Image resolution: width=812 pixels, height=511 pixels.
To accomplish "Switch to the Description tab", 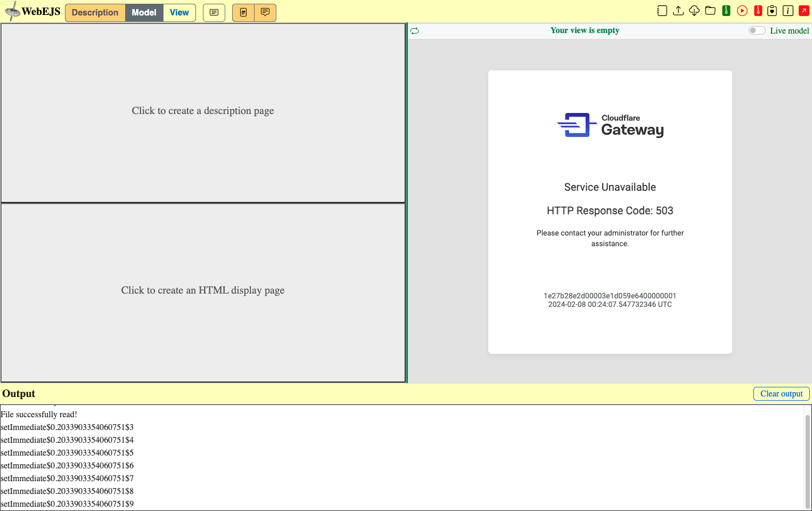I will point(95,12).
